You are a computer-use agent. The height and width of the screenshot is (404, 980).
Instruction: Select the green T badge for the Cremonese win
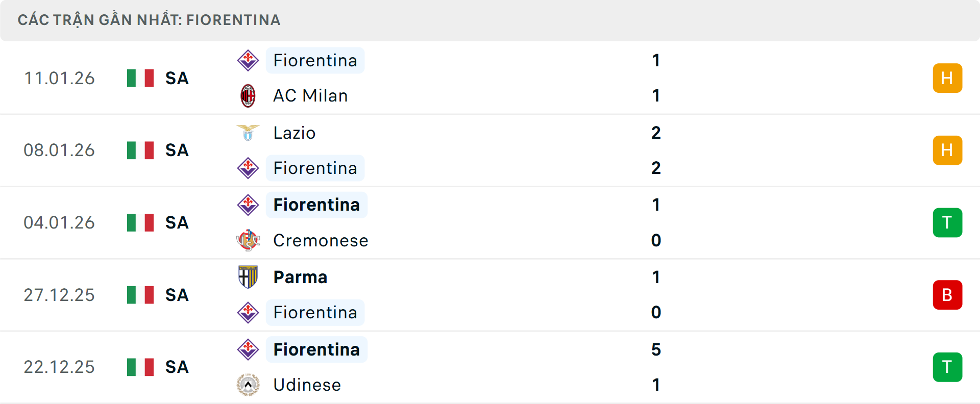(947, 222)
